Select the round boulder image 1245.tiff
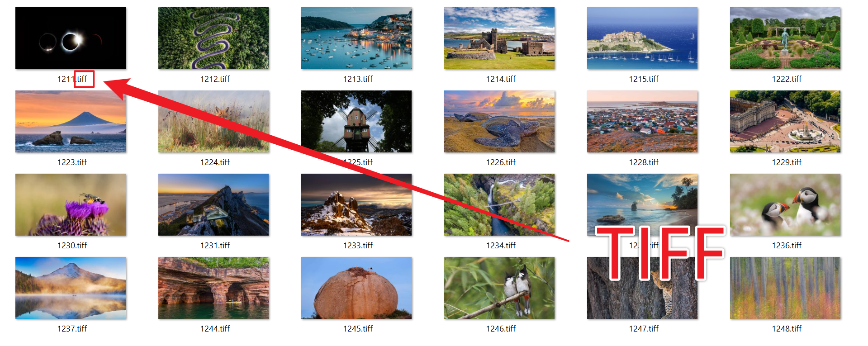The width and height of the screenshot is (868, 346). pos(356,288)
